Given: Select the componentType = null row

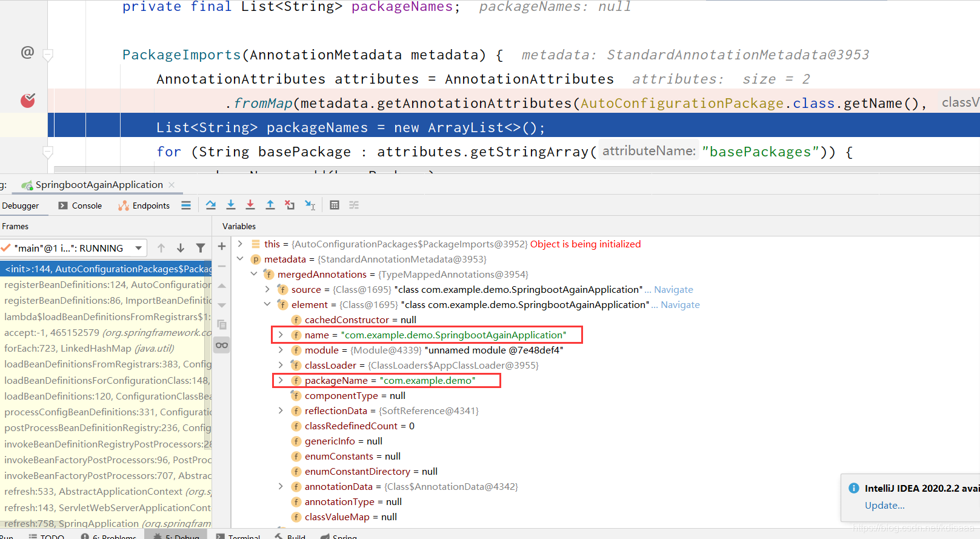Looking at the screenshot, I should pyautogui.click(x=355, y=395).
